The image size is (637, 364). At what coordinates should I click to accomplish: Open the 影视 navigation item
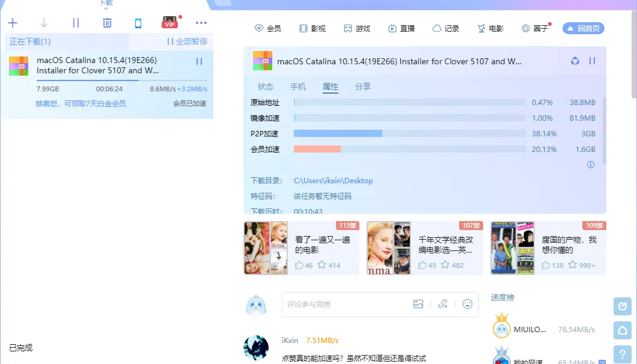point(312,28)
